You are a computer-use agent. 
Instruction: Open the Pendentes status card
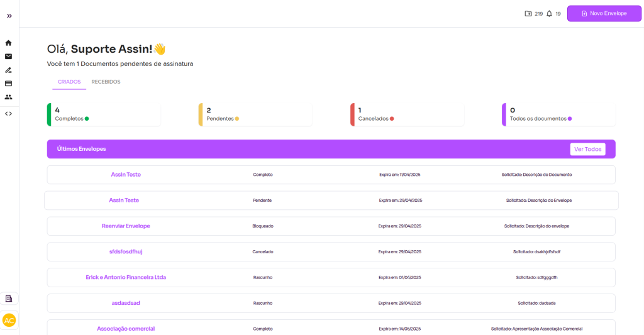[255, 114]
